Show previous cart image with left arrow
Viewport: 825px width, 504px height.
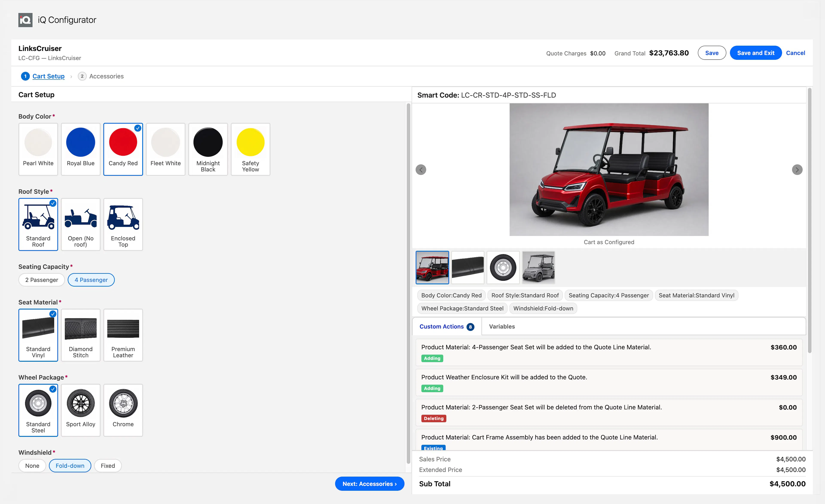tap(421, 170)
